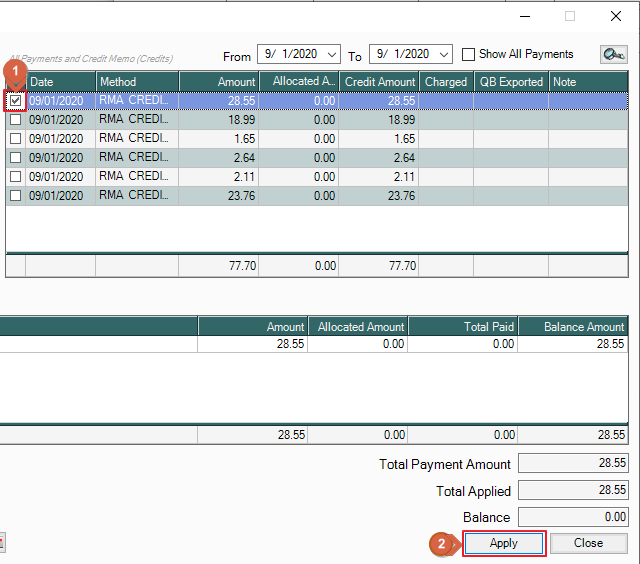The image size is (640, 564).
Task: Select the Charged column header
Action: (446, 82)
